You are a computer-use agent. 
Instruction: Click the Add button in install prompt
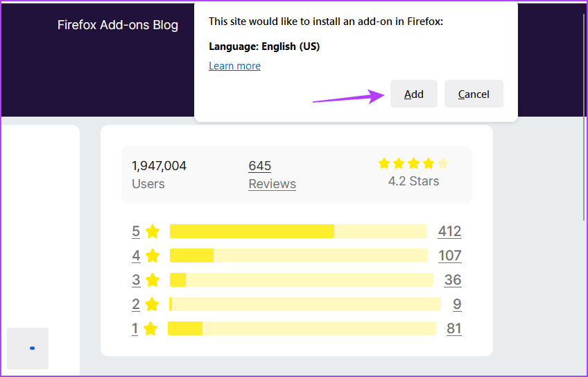pos(414,94)
